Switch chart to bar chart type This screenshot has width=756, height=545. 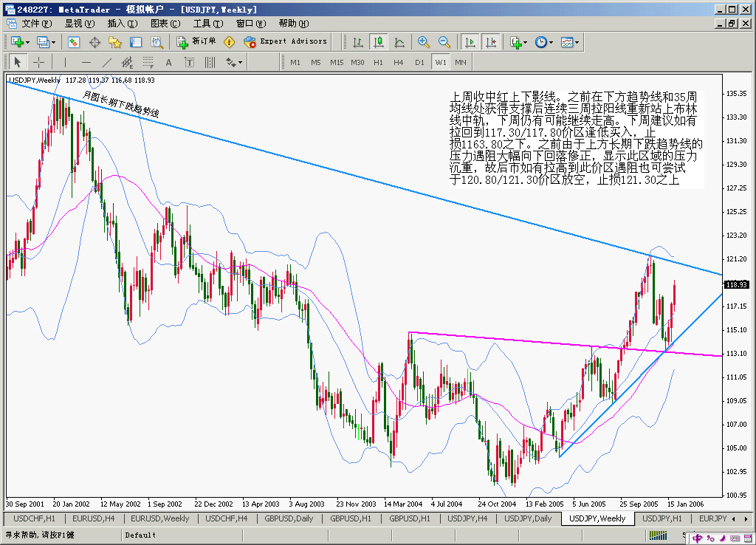pyautogui.click(x=358, y=42)
